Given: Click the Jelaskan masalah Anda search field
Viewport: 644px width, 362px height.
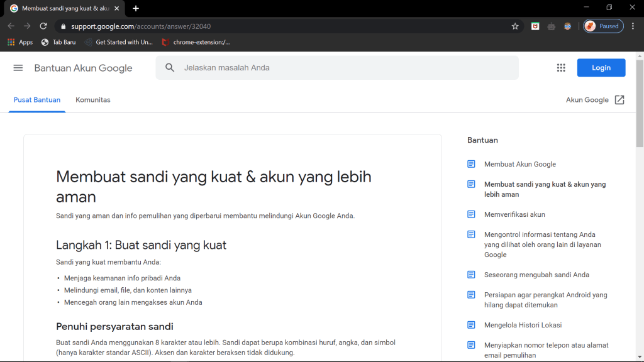Looking at the screenshot, I should [x=346, y=68].
